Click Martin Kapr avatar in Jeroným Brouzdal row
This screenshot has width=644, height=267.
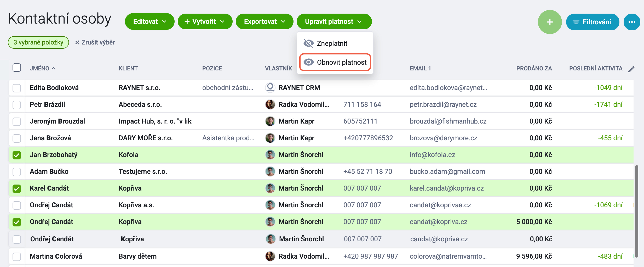[x=270, y=121]
